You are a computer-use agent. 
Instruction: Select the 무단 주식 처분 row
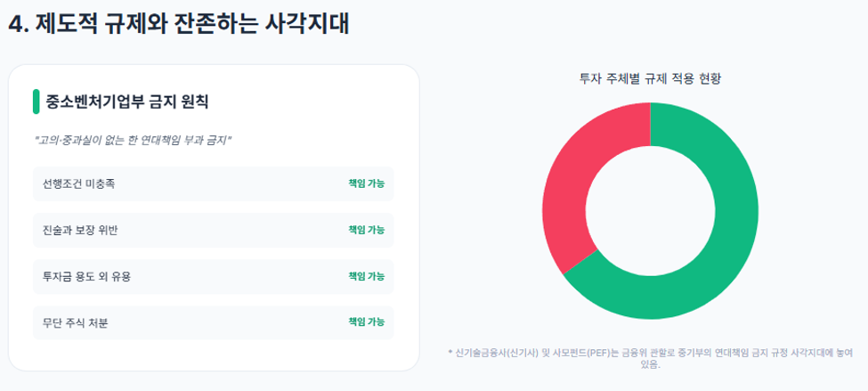[213, 322]
